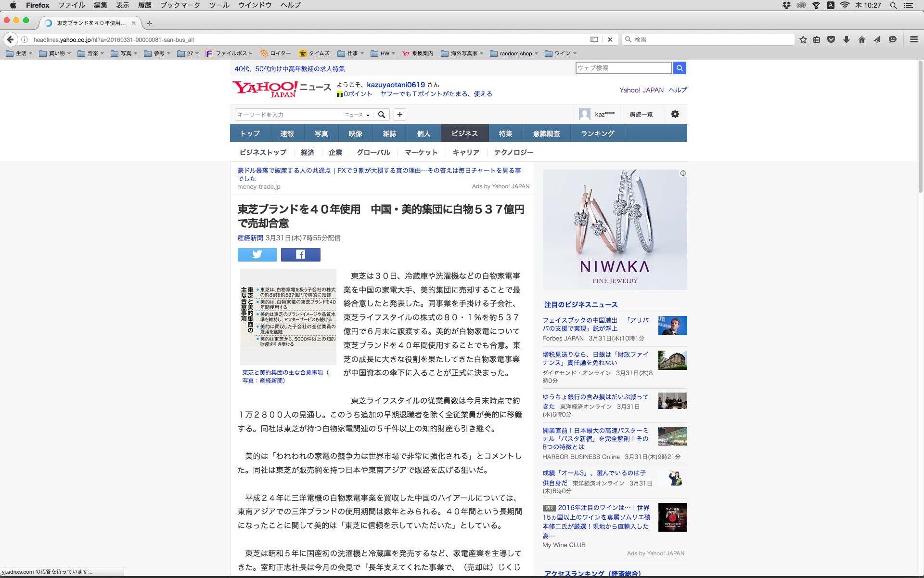Expand the 生活 bookmarks folder

point(19,53)
